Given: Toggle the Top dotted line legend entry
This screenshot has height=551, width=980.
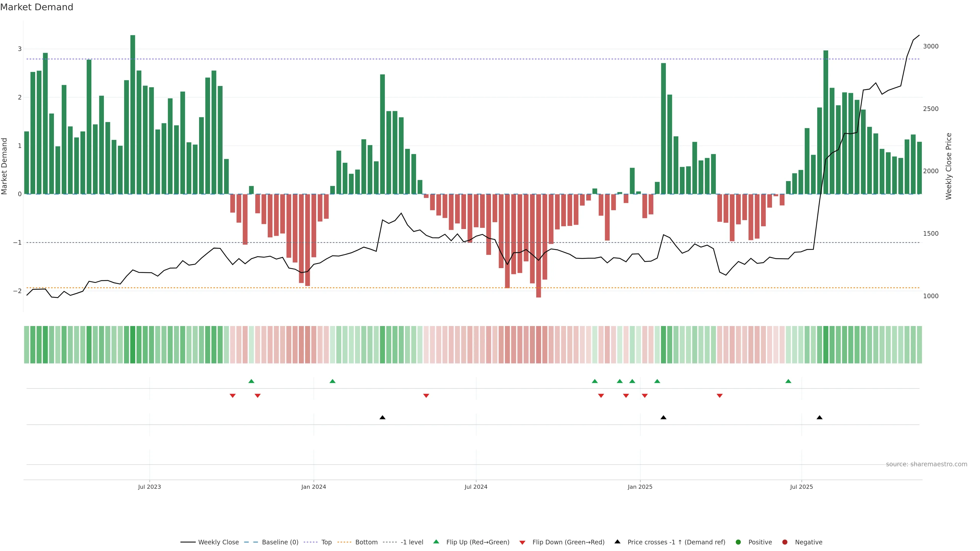Looking at the screenshot, I should 326,542.
